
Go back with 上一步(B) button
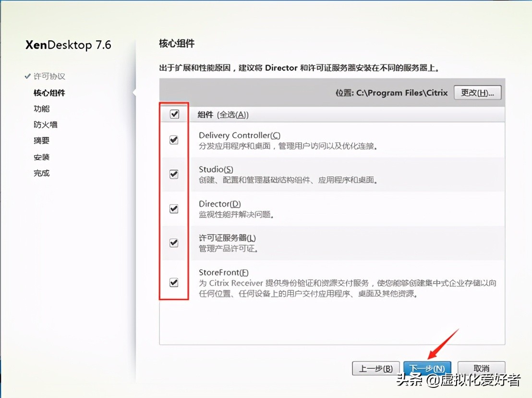tap(375, 369)
